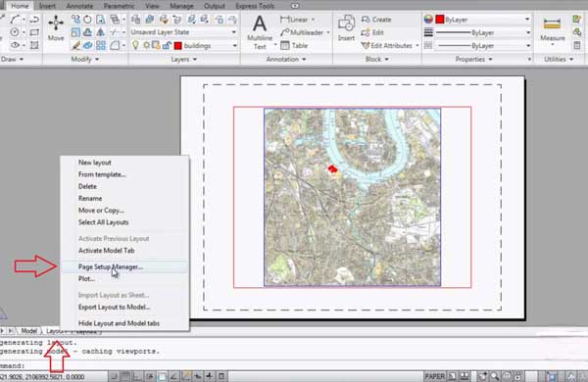Click the Model tab at bottom
The image size is (588, 382).
[28, 331]
